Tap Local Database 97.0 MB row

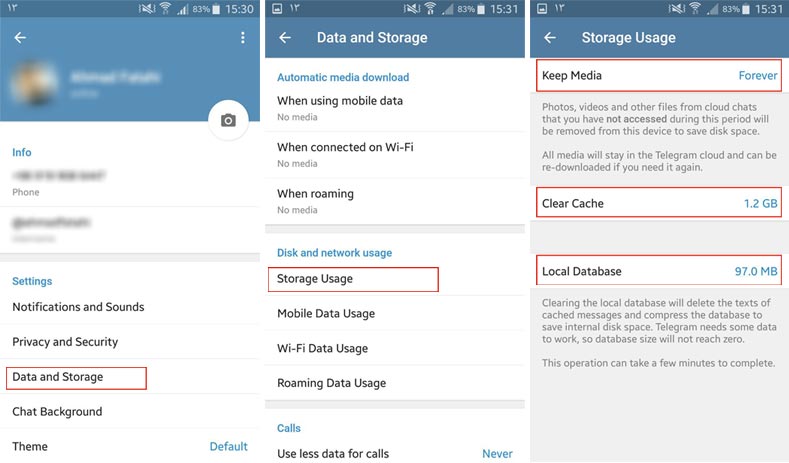(659, 271)
